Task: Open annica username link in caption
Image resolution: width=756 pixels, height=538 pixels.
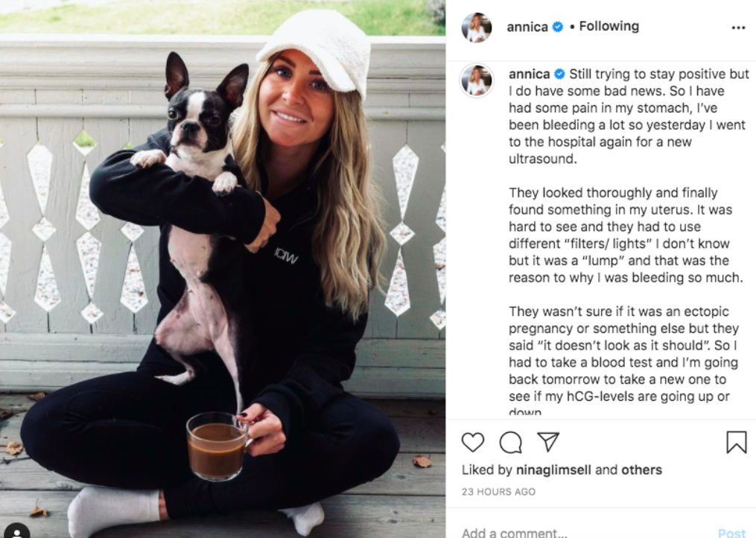Action: 530,74
